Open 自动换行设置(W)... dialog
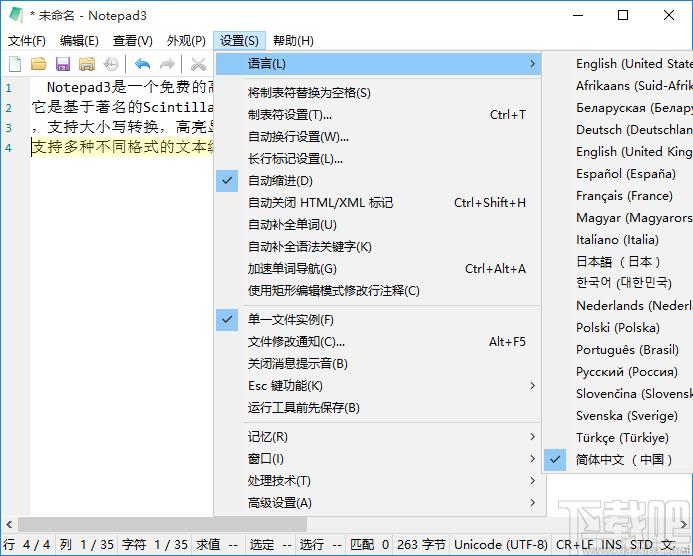 point(378,137)
